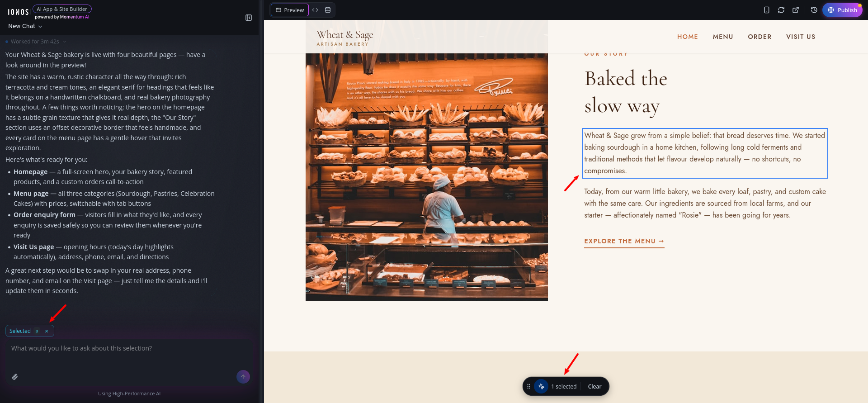
Task: Click the bakery interior photo
Action: [427, 177]
